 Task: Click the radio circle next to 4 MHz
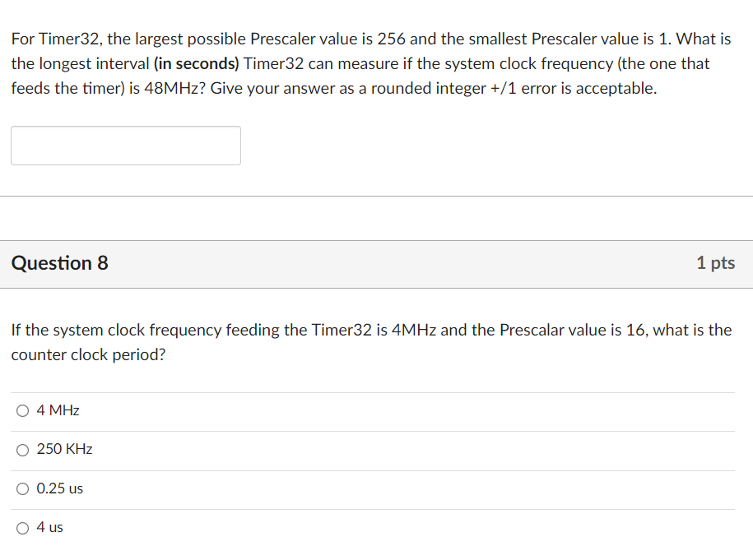22,410
